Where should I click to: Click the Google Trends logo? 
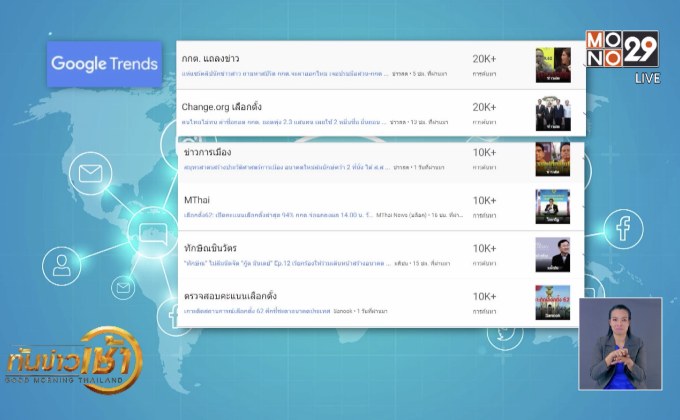tap(104, 64)
